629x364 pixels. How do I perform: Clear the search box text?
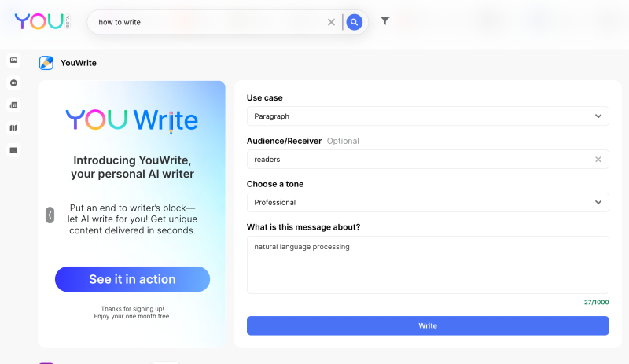click(331, 22)
